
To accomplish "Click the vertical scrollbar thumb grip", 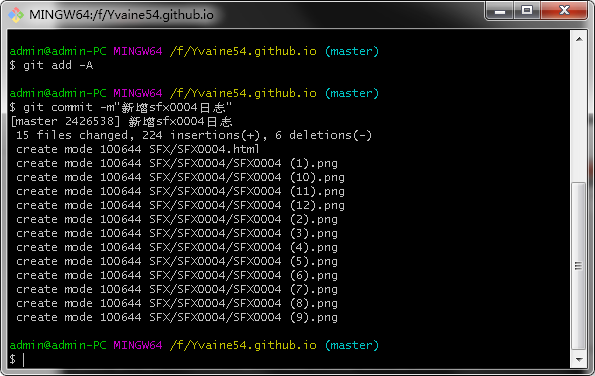I will click(x=578, y=266).
